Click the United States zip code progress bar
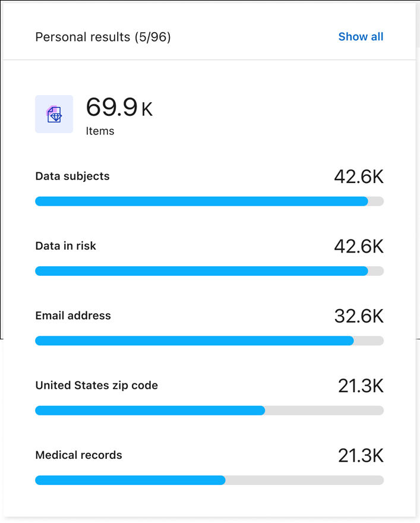Image resolution: width=420 pixels, height=523 pixels. tap(209, 411)
